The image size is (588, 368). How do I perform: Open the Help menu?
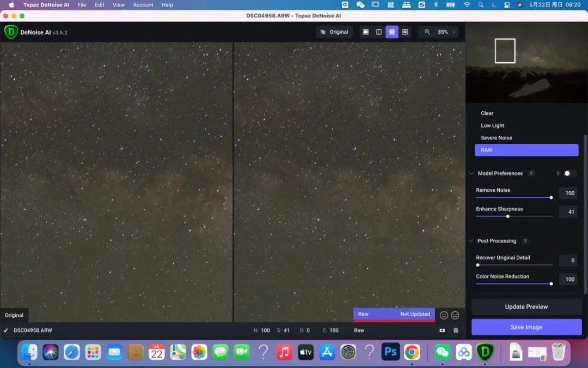coord(167,5)
